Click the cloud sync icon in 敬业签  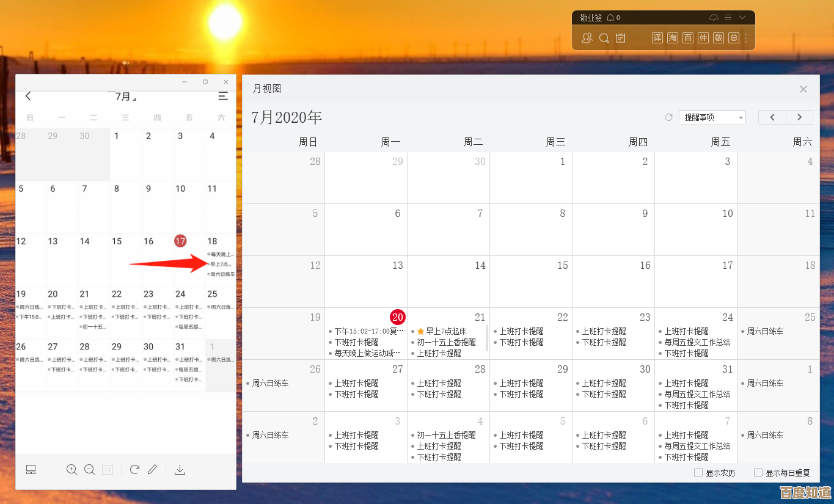click(714, 18)
